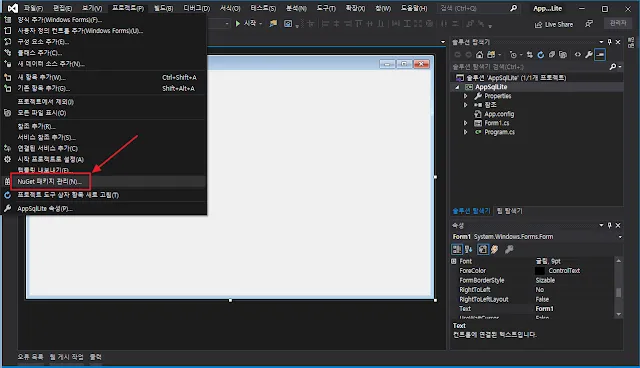Viewport: 640px width, 368px height.
Task: Select Set as startup project entry
Action: point(50,159)
